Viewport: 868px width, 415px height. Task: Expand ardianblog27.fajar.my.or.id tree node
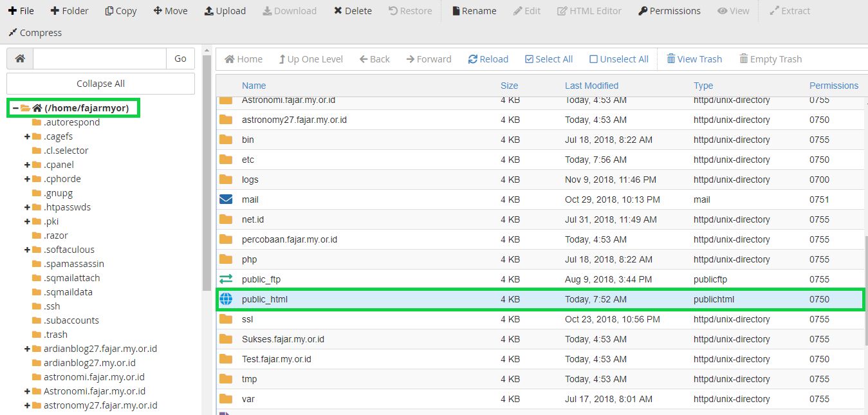[x=27, y=349]
